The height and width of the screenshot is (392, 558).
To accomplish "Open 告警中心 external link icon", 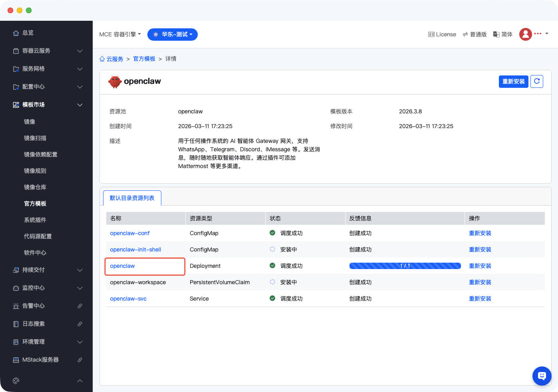I will pos(80,306).
